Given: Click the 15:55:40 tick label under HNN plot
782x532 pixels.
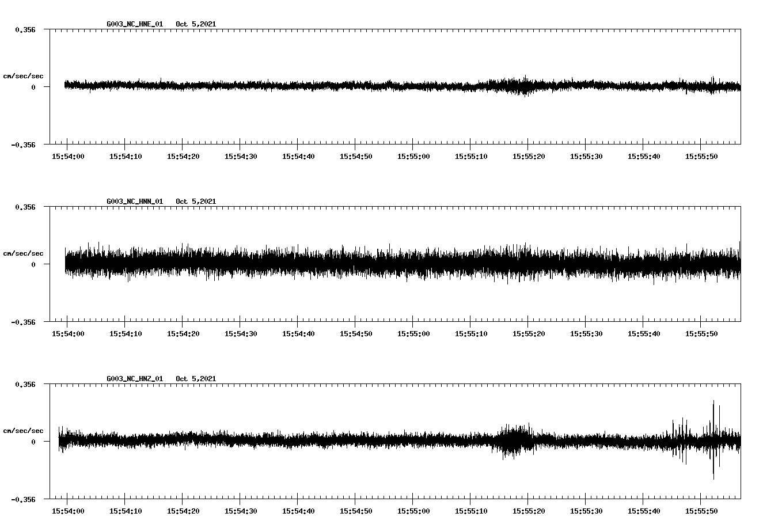Looking at the screenshot, I should pyautogui.click(x=644, y=334).
